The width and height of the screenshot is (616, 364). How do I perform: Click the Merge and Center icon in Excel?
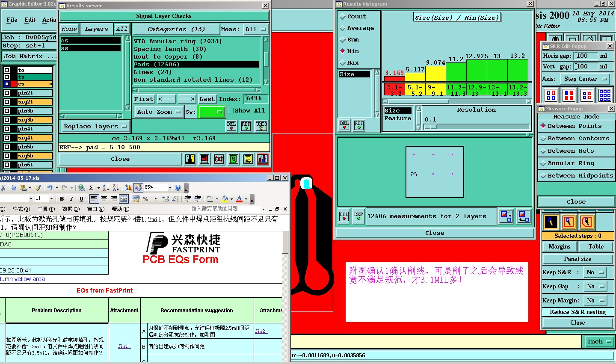pyautogui.click(x=124, y=198)
